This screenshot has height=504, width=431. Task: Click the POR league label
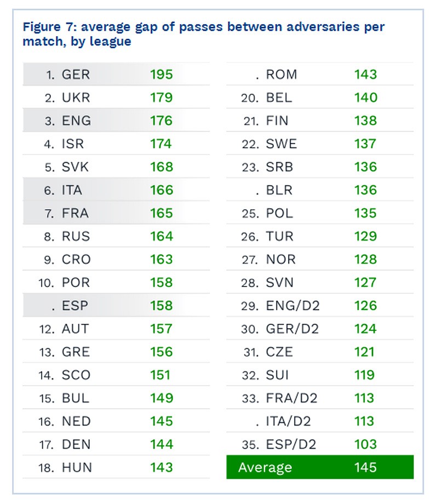[76, 283]
